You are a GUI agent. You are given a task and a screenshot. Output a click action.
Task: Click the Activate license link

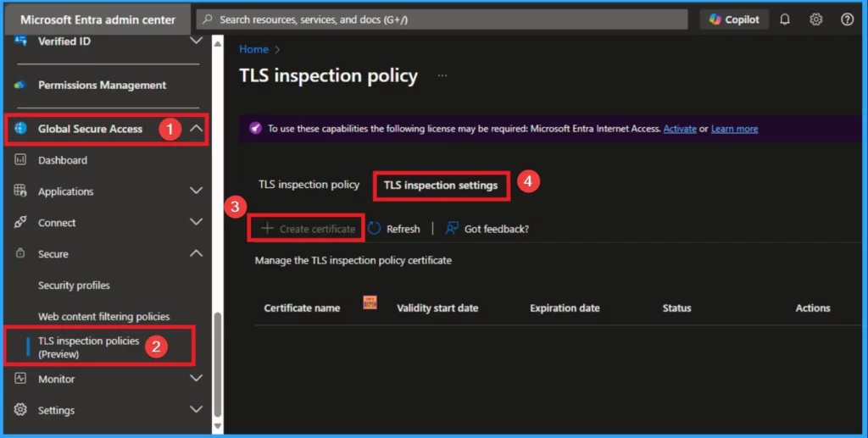point(680,128)
